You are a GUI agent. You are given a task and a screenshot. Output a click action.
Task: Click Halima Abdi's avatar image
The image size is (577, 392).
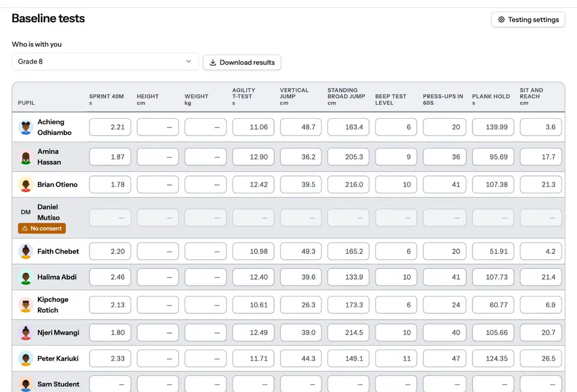click(x=26, y=277)
